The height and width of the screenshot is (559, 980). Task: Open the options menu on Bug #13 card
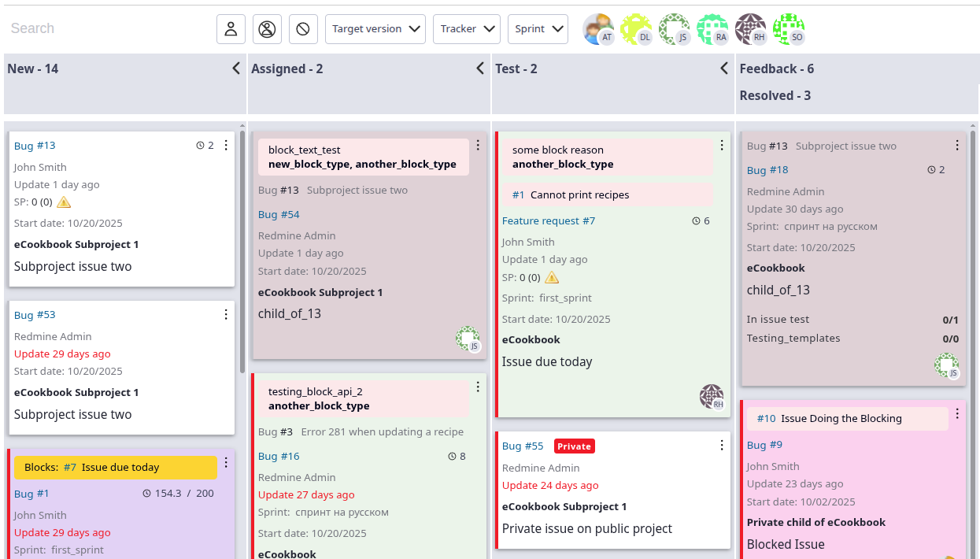pos(226,145)
